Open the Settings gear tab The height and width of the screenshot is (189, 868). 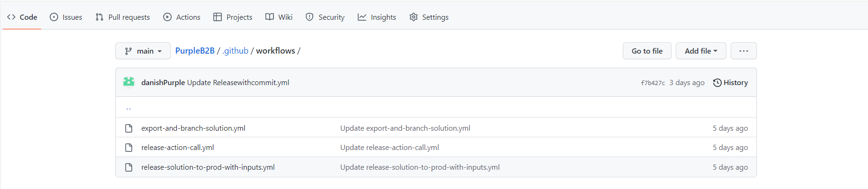[x=429, y=17]
